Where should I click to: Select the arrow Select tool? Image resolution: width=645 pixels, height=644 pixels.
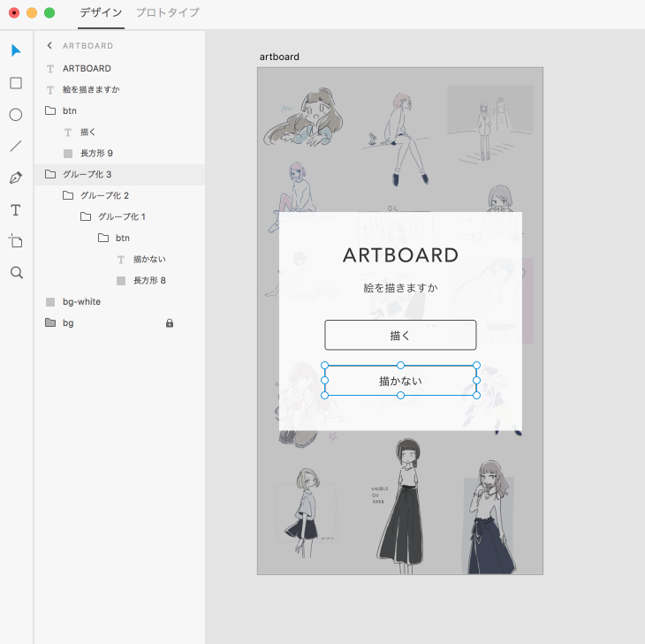point(16,50)
